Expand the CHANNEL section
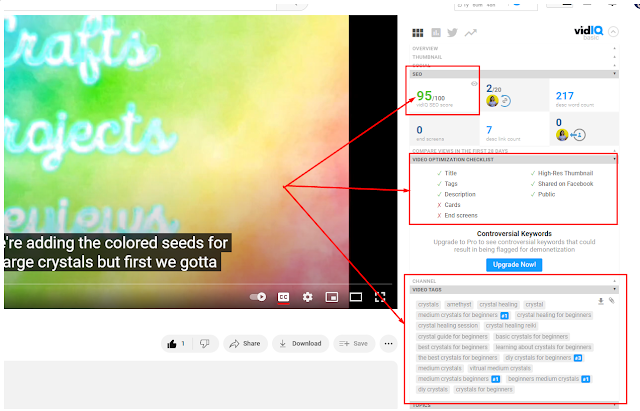 (514, 281)
